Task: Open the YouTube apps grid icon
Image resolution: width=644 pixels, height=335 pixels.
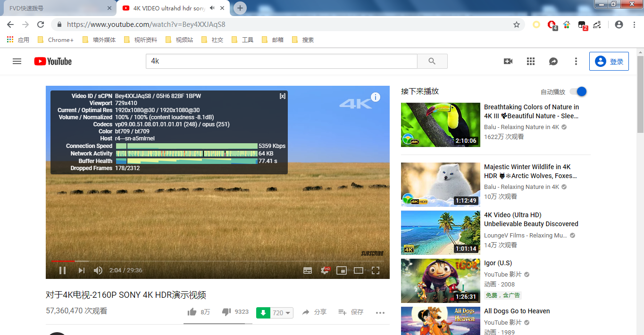Action: point(531,61)
